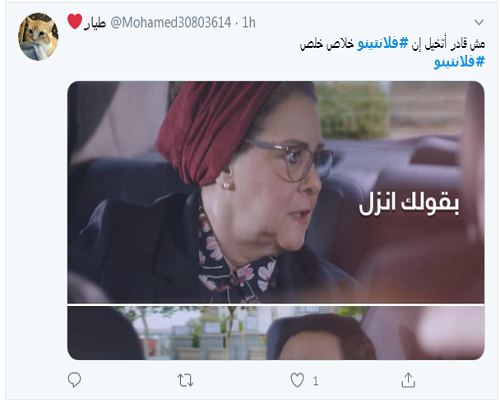
Task: Click the tweet text starting with مش قادر
Action: point(392,44)
